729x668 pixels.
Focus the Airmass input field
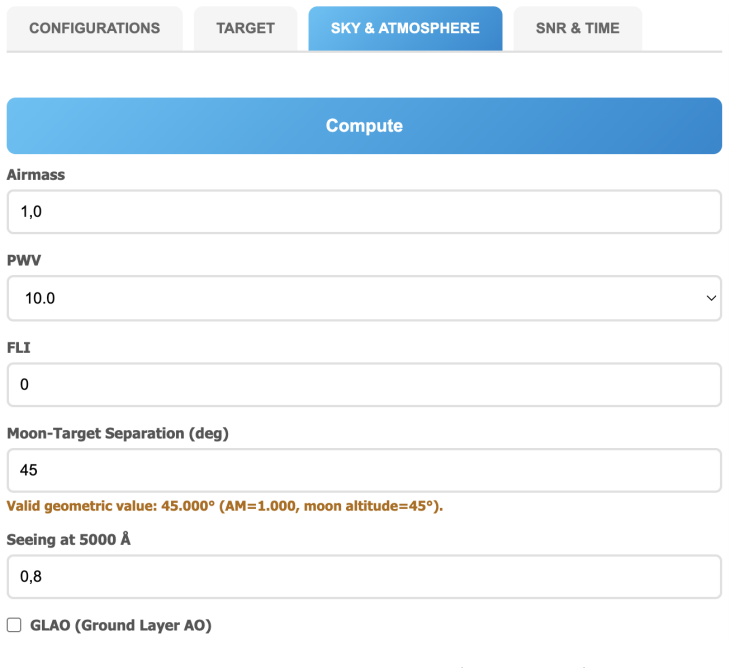(x=364, y=212)
